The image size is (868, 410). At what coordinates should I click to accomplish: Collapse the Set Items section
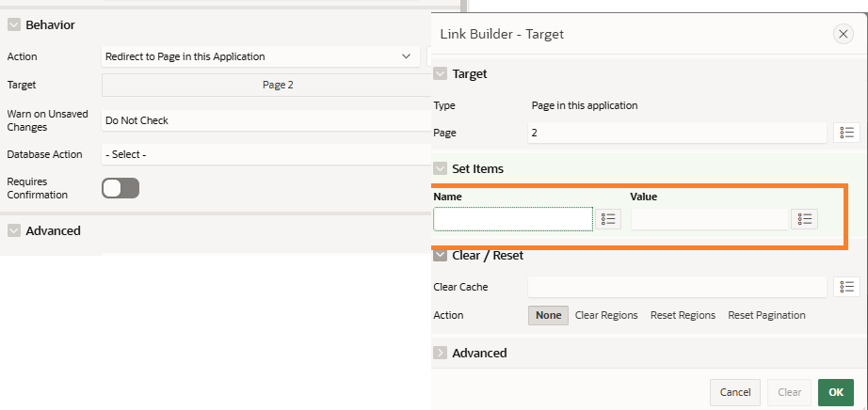click(x=440, y=168)
